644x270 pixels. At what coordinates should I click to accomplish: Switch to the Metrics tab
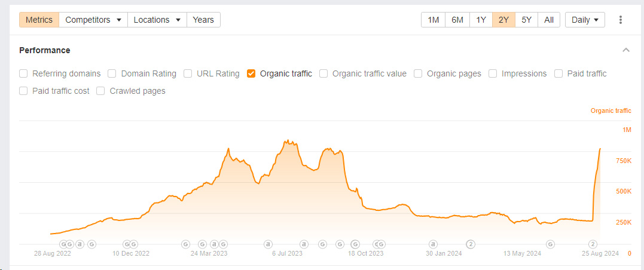(39, 20)
